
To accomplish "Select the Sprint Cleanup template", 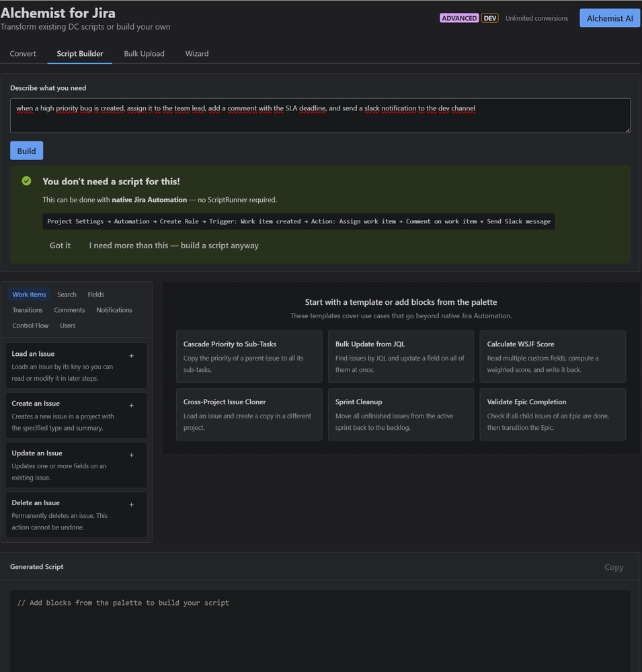I will pos(401,414).
